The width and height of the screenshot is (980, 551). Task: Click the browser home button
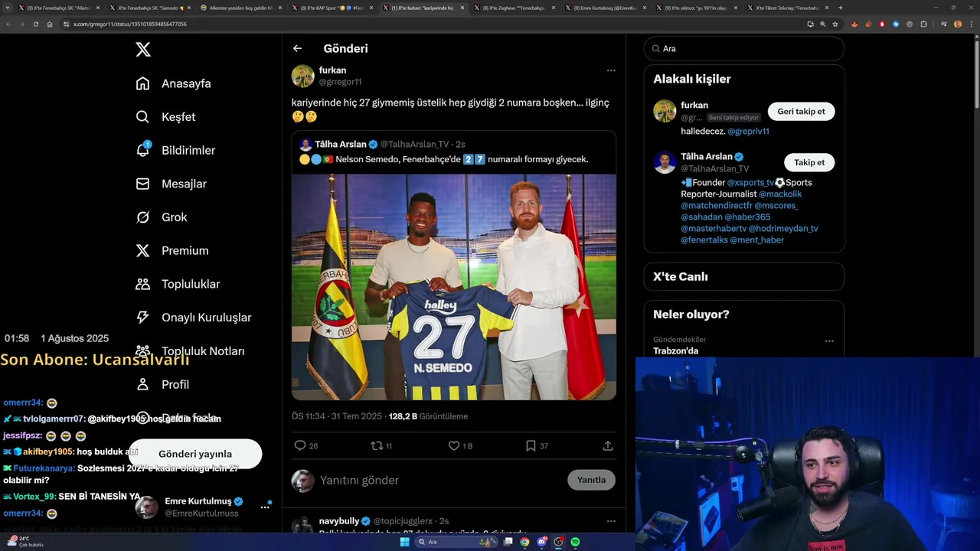pyautogui.click(x=50, y=24)
